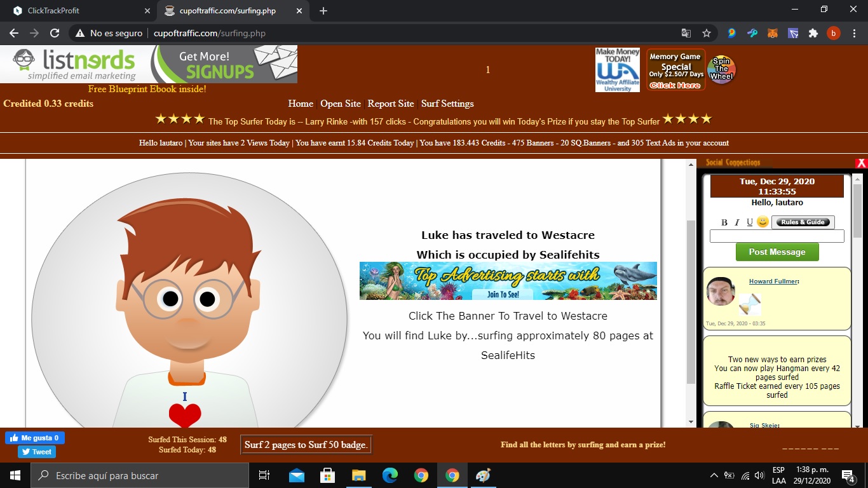Open the volume speaker tray icon

point(761,475)
